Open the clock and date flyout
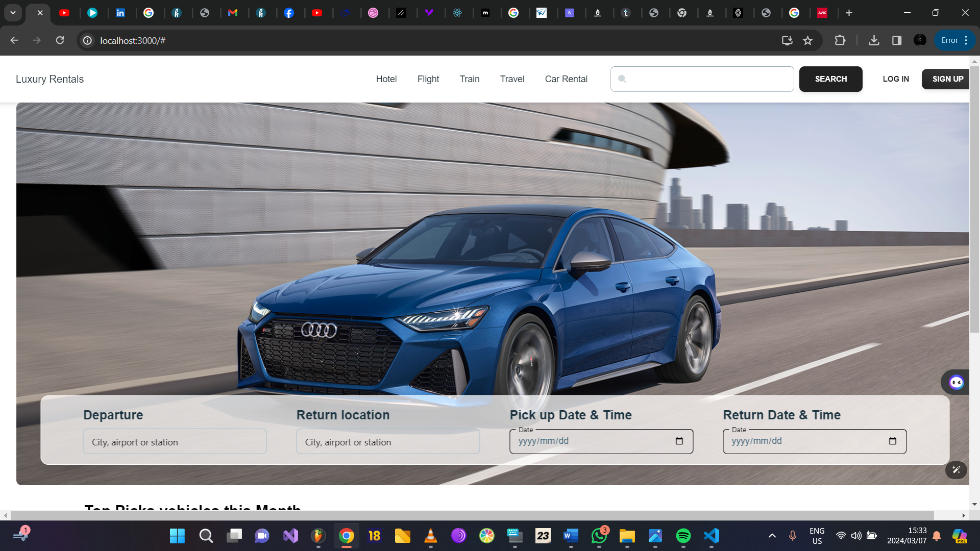This screenshot has width=980, height=551. [x=906, y=536]
